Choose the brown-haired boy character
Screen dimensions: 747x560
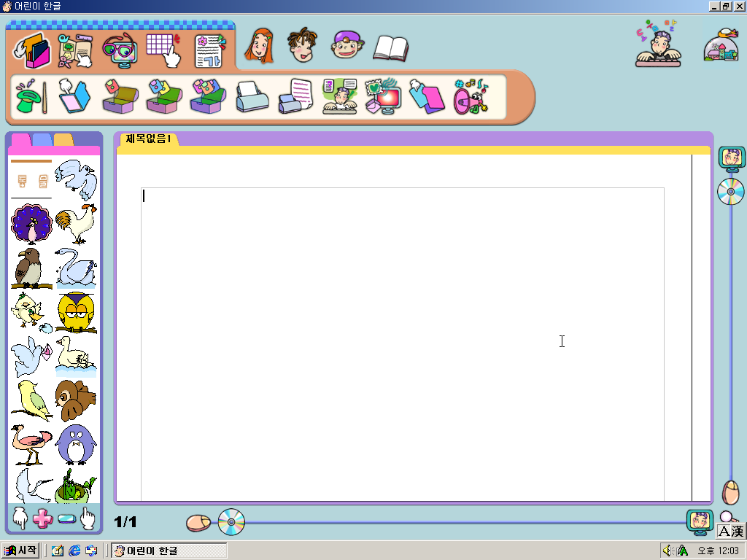(x=302, y=44)
